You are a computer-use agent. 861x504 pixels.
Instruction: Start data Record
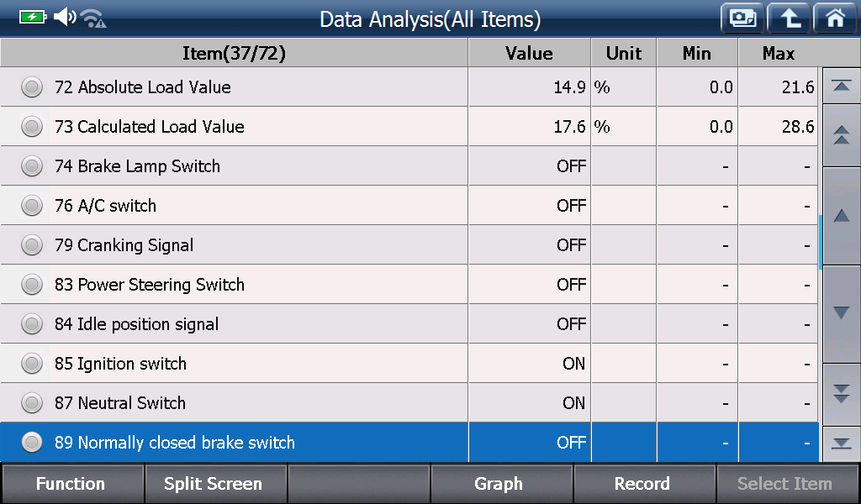click(643, 484)
